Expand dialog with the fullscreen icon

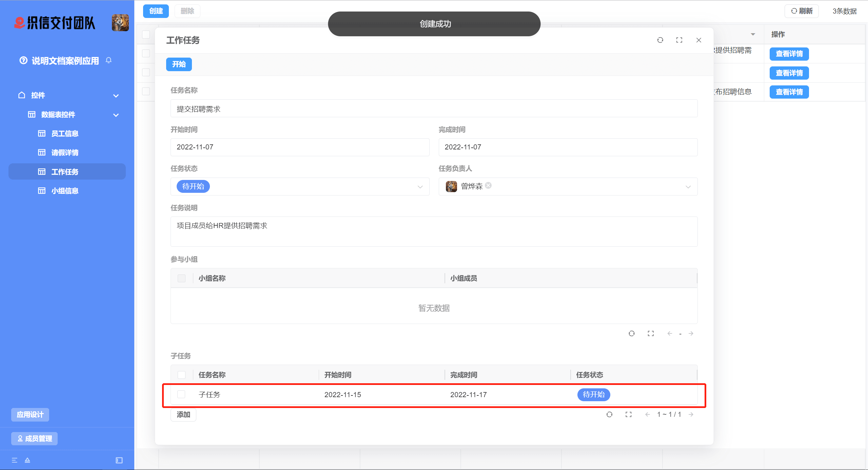pyautogui.click(x=679, y=40)
